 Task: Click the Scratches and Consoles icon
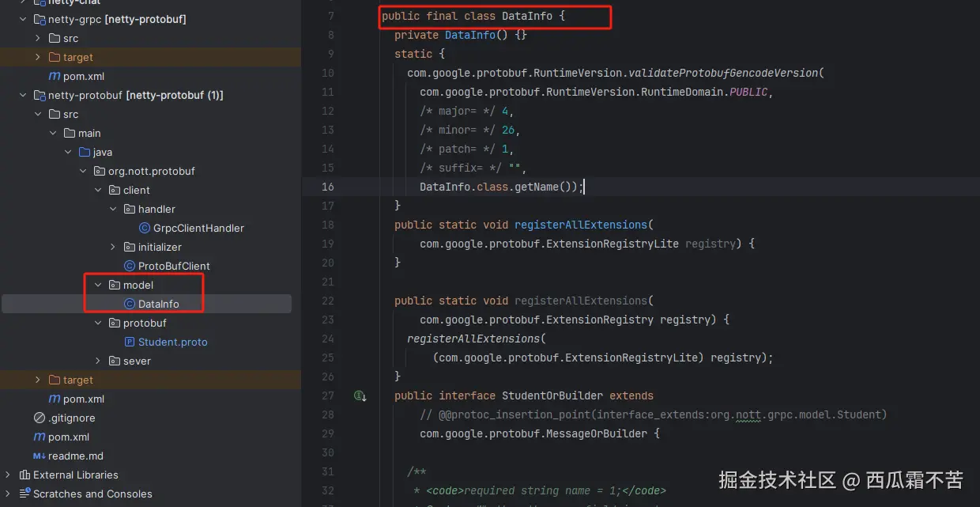[x=24, y=494]
